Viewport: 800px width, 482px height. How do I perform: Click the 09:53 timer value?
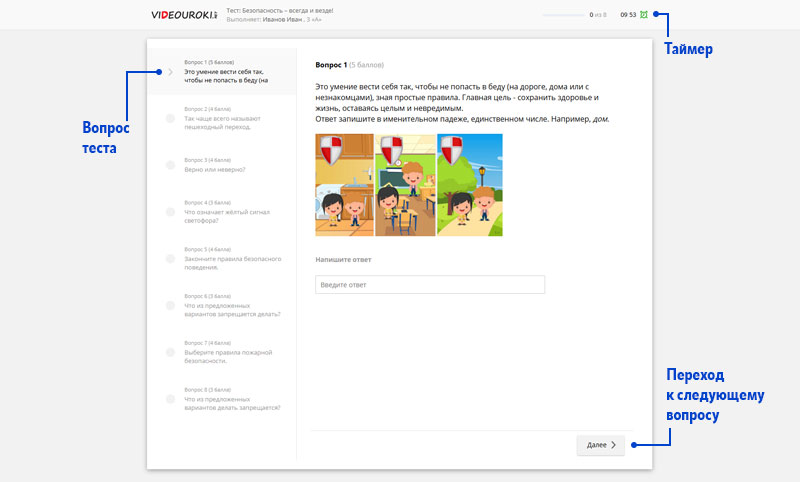628,15
